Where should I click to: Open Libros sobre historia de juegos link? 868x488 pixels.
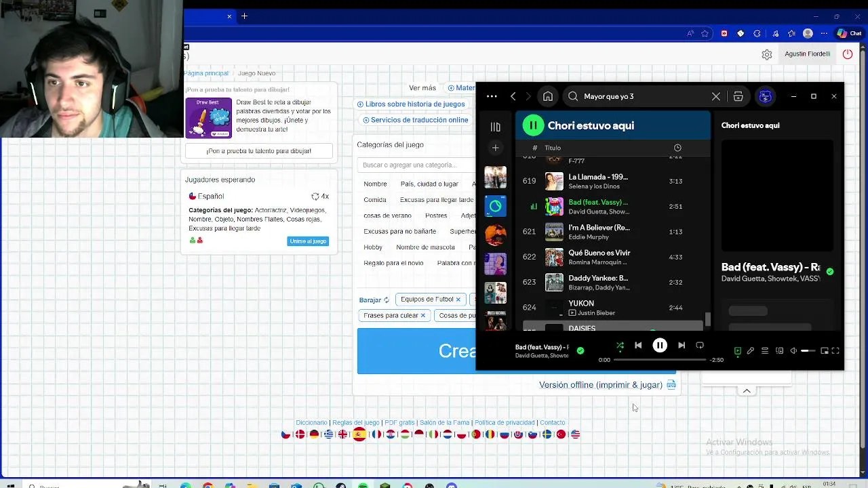pyautogui.click(x=411, y=104)
